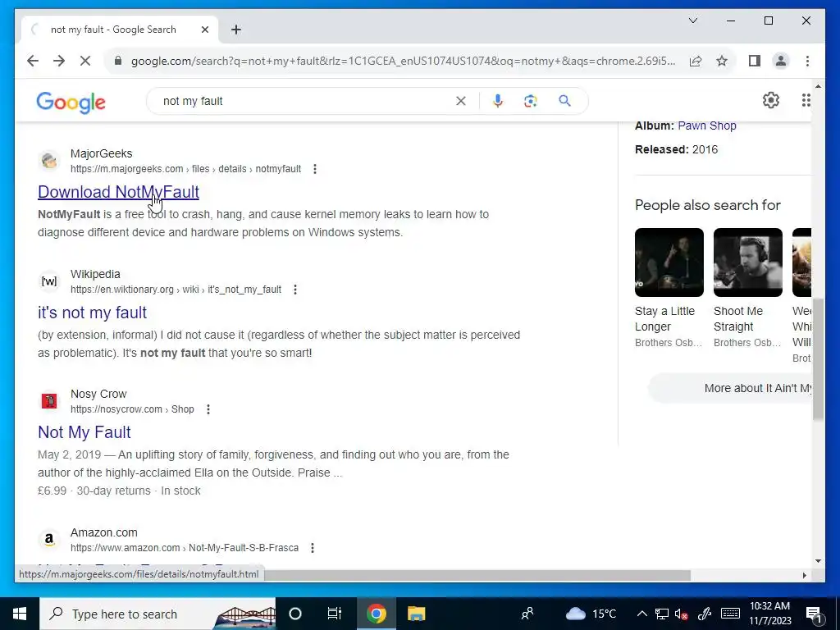The image size is (840, 630).
Task: Click the MajorGeeks site favicon
Action: tap(49, 160)
